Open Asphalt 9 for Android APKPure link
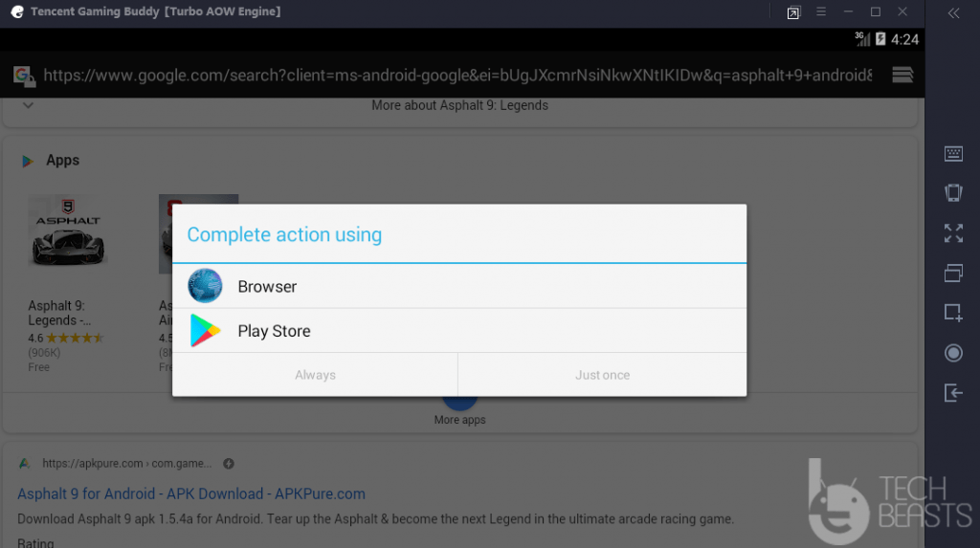The height and width of the screenshot is (548, 980). pyautogui.click(x=191, y=493)
